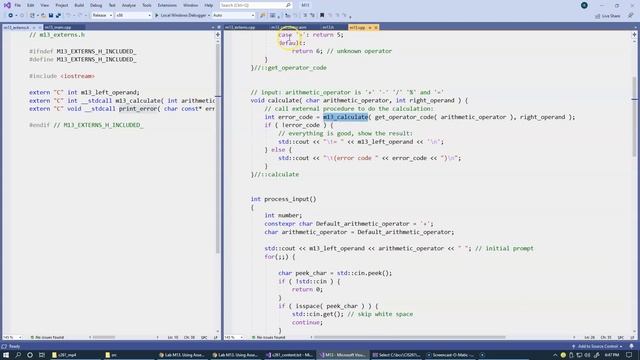Click the process_input function name
This screenshot has width=640, height=360.
(x=287, y=199)
